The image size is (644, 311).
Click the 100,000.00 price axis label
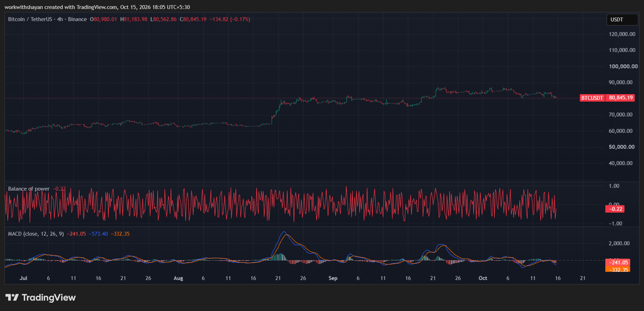click(x=623, y=67)
